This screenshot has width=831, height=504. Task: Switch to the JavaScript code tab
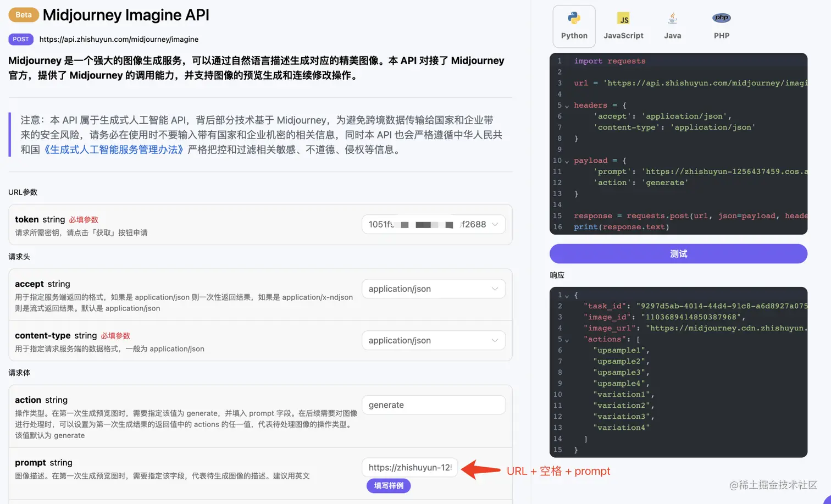tap(623, 26)
